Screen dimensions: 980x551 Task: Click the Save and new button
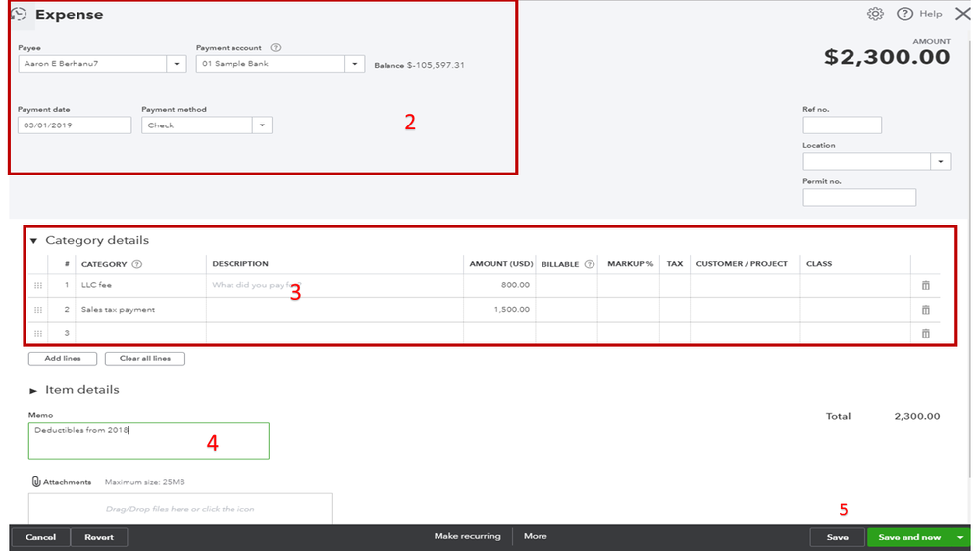click(x=909, y=537)
